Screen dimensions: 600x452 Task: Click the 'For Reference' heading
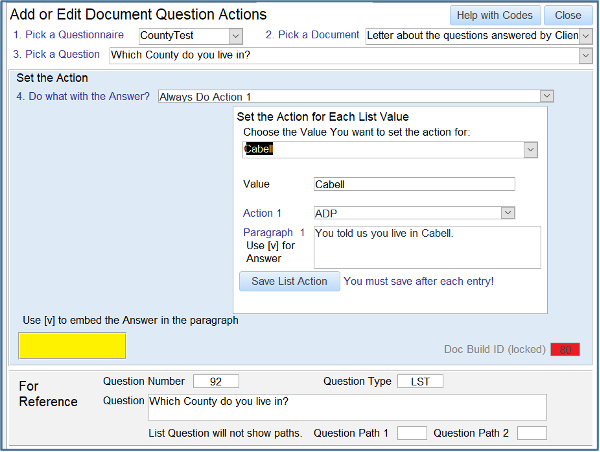pyautogui.click(x=48, y=394)
